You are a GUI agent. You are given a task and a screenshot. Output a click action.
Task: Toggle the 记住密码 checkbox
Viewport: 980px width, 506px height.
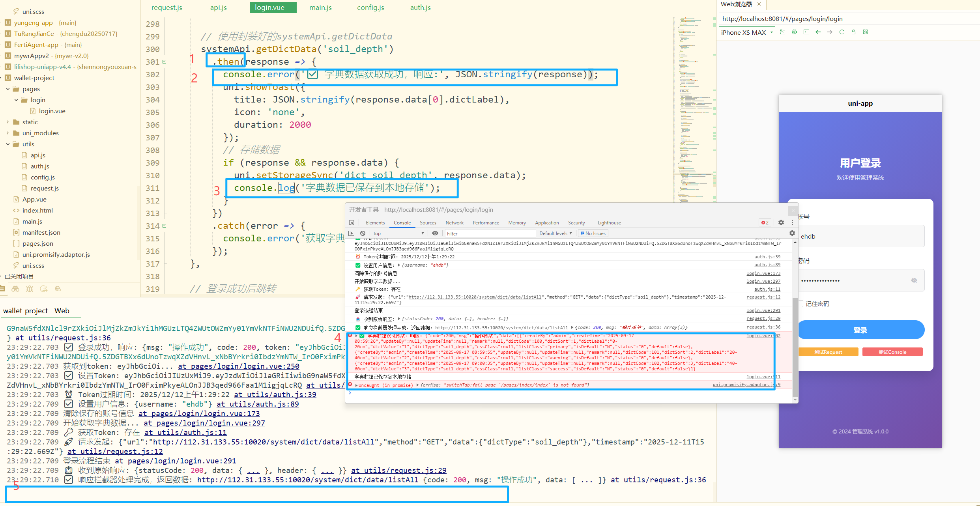tap(800, 304)
